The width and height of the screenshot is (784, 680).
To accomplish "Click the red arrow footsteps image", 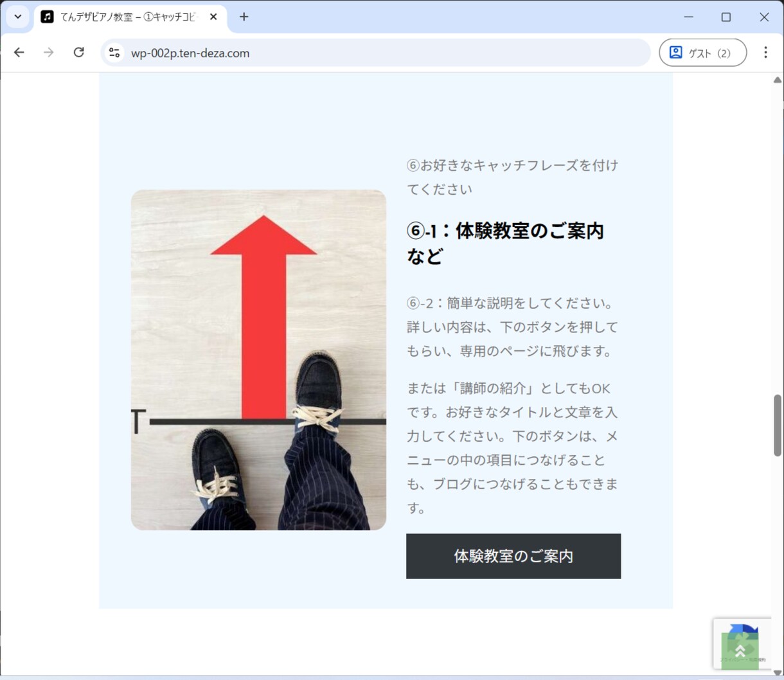I will [x=258, y=360].
